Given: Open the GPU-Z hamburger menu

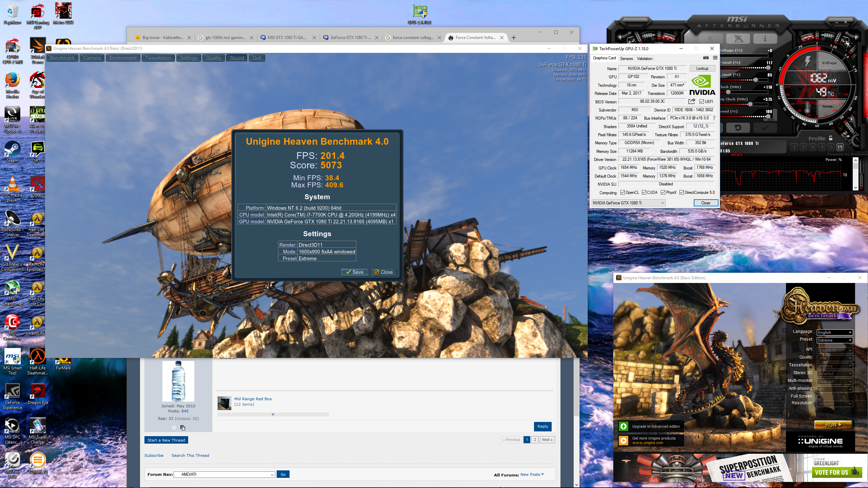Looking at the screenshot, I should [x=715, y=58].
